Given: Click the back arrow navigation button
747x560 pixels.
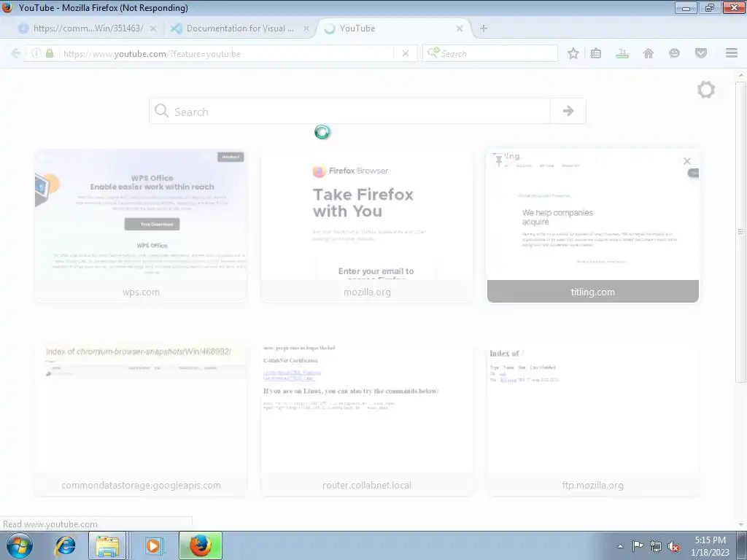Looking at the screenshot, I should pos(15,53).
